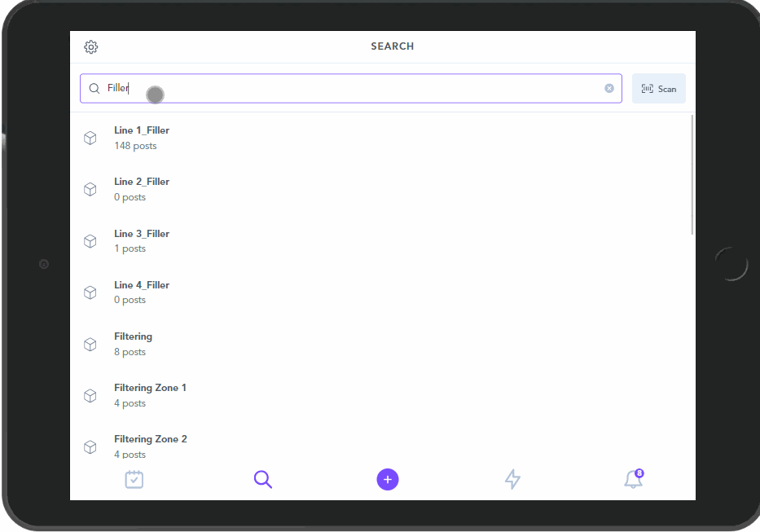This screenshot has width=760, height=532.
Task: Open the settings gear icon
Action: 91,47
